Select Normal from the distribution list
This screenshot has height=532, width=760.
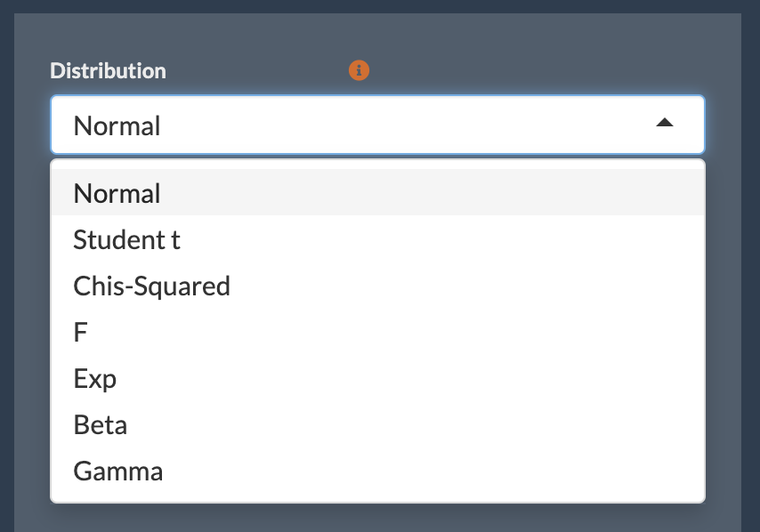117,193
